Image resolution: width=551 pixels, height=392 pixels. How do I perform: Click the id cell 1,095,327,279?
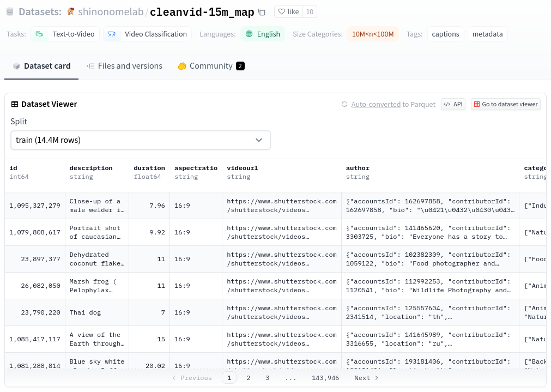point(35,206)
